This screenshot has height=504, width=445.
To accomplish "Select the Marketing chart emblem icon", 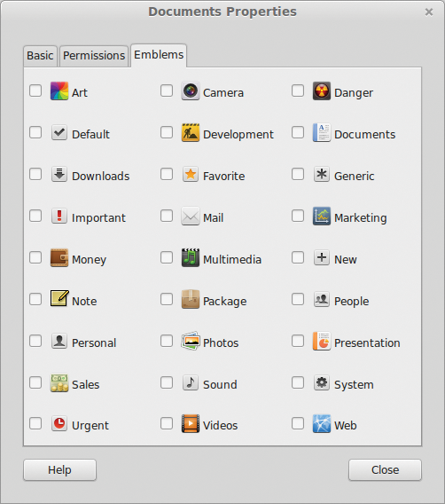I will [322, 216].
